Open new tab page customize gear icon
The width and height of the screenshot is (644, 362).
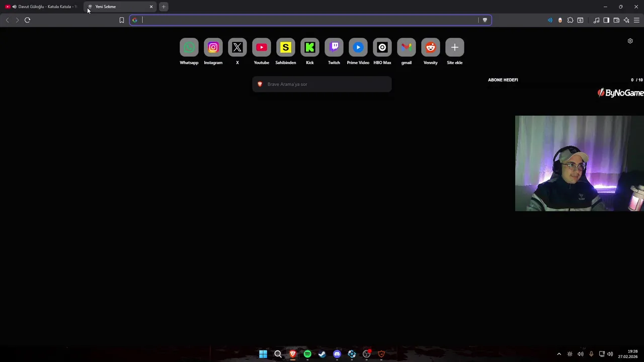pyautogui.click(x=630, y=41)
